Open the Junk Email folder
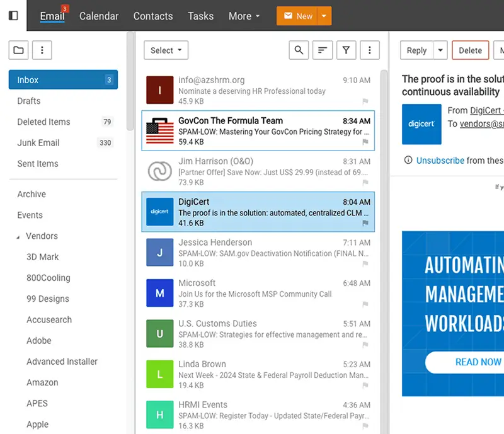 [x=64, y=143]
